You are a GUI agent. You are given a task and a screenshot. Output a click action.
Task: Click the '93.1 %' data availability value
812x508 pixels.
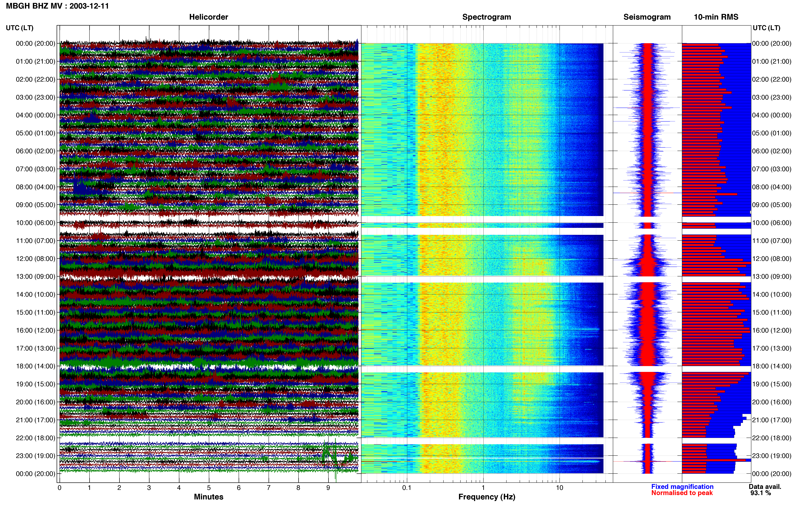[x=761, y=493]
